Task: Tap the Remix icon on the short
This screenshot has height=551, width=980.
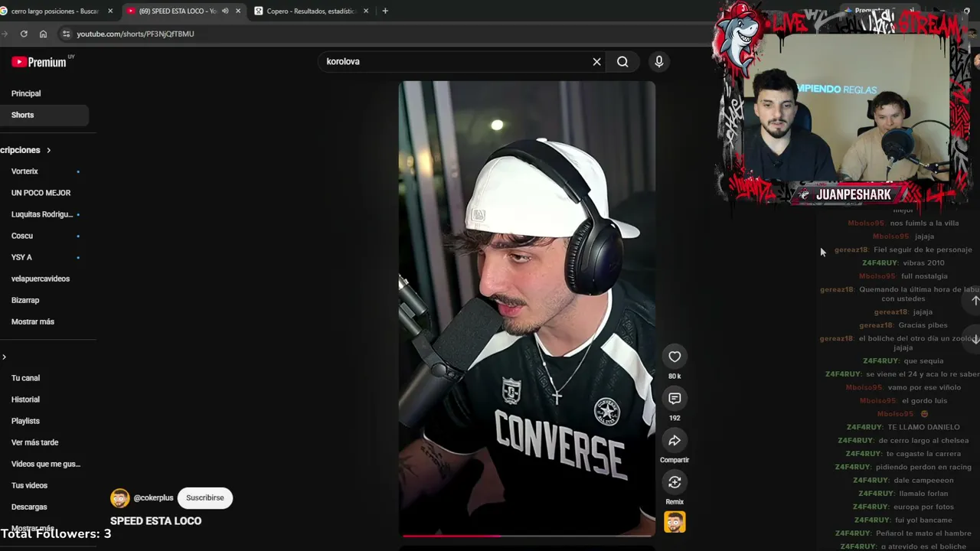Action: (675, 482)
